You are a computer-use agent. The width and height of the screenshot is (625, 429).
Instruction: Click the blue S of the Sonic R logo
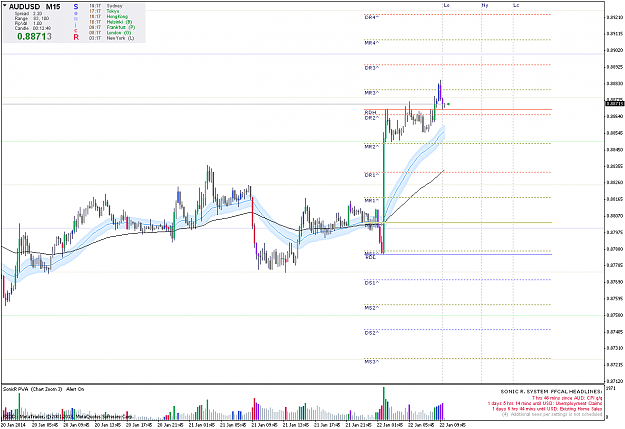[76, 7]
